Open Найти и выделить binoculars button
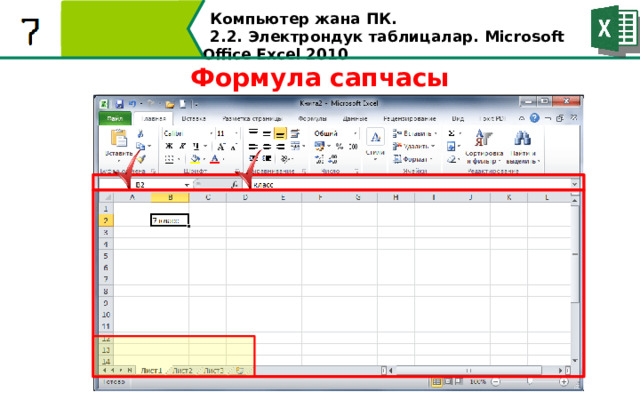The height and width of the screenshot is (400, 640). (523, 146)
